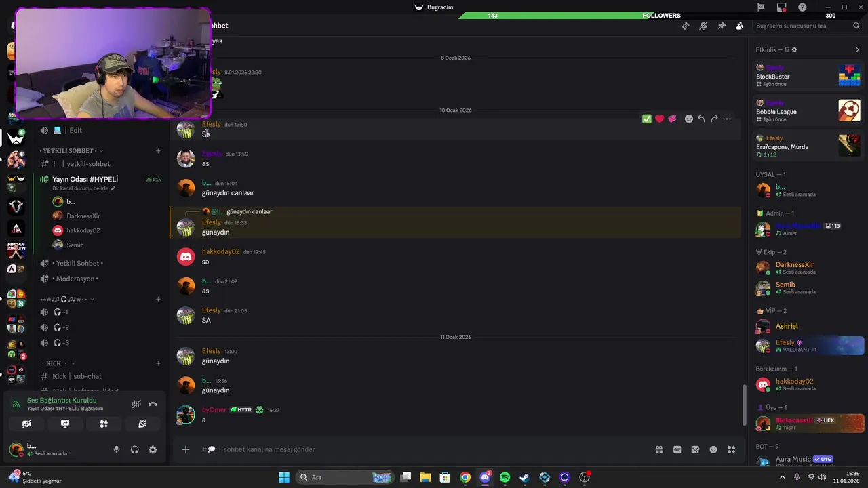Share your screen in voice panel
Image resolution: width=868 pixels, height=488 pixels.
tap(65, 424)
